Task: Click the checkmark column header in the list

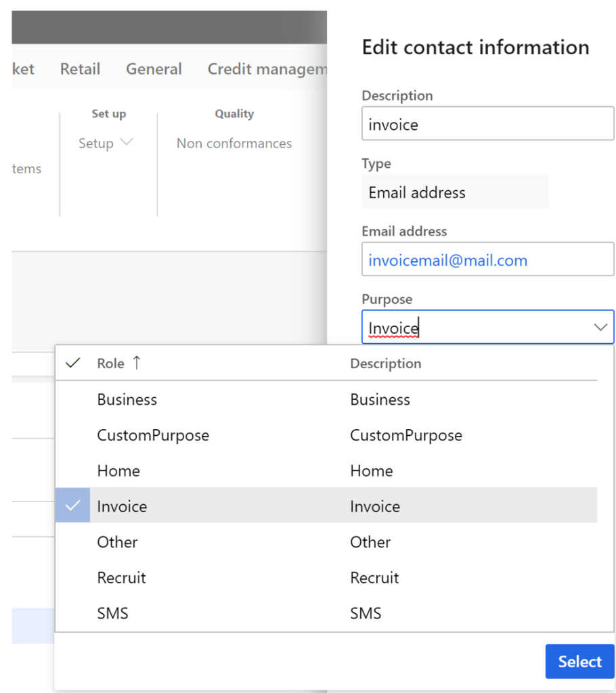Action: pos(72,363)
